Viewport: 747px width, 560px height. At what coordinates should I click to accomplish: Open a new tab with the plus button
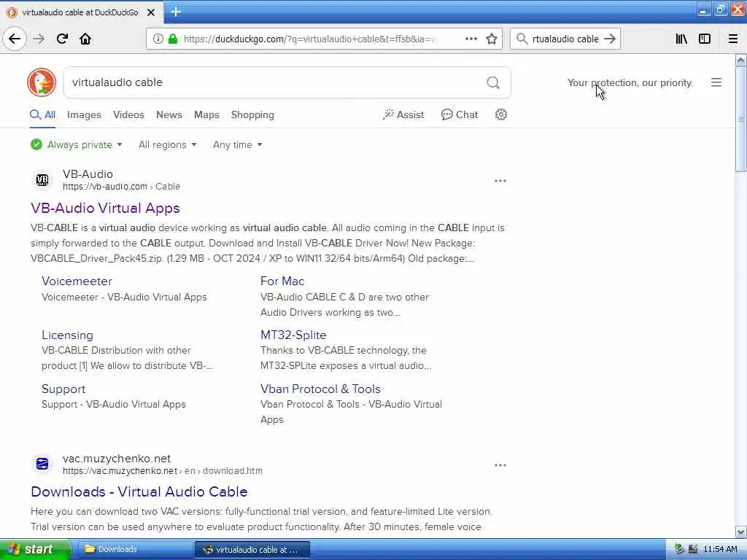pos(176,12)
